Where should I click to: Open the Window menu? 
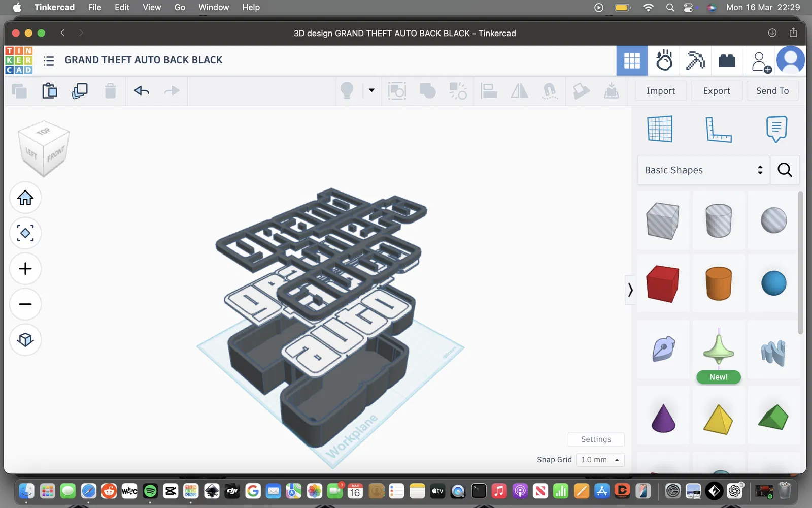214,7
